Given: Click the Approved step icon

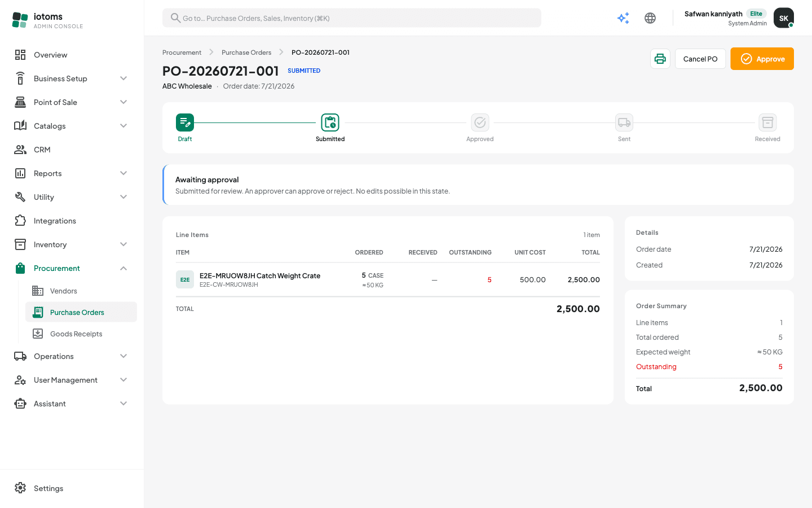Looking at the screenshot, I should pyautogui.click(x=480, y=122).
